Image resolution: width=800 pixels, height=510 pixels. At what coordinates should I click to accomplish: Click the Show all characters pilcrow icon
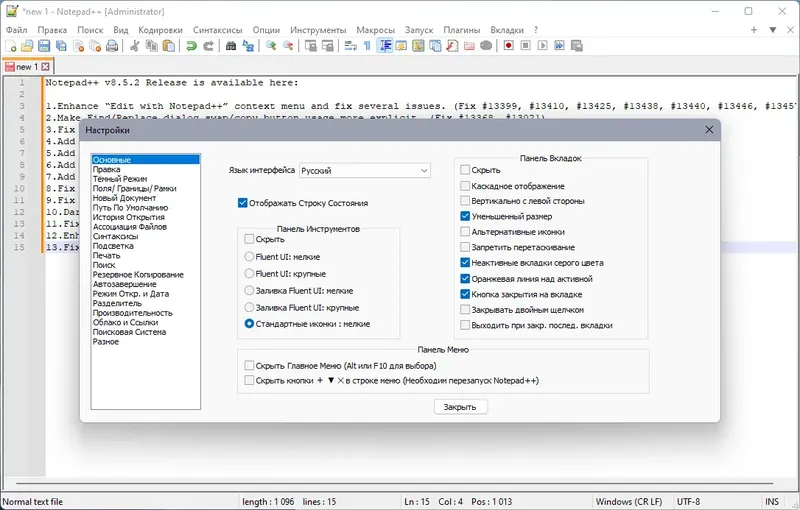pyautogui.click(x=367, y=46)
